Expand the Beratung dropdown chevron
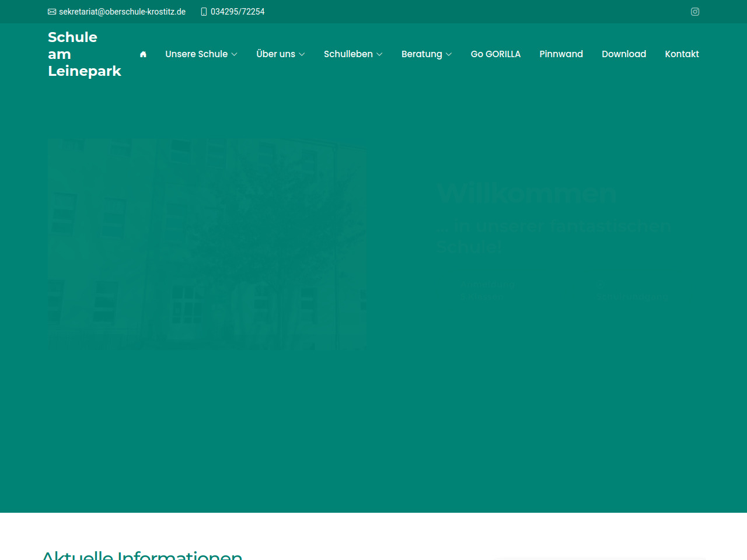The height and width of the screenshot is (560, 747). 449,54
